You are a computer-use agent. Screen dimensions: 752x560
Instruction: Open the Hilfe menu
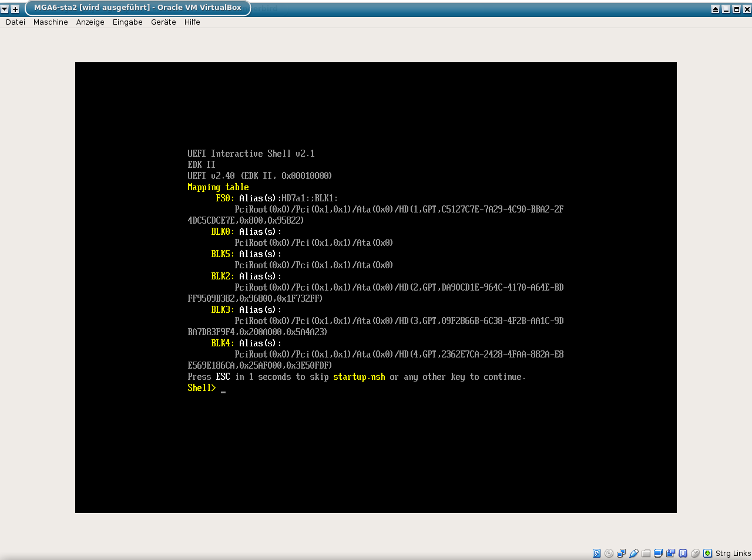point(192,22)
